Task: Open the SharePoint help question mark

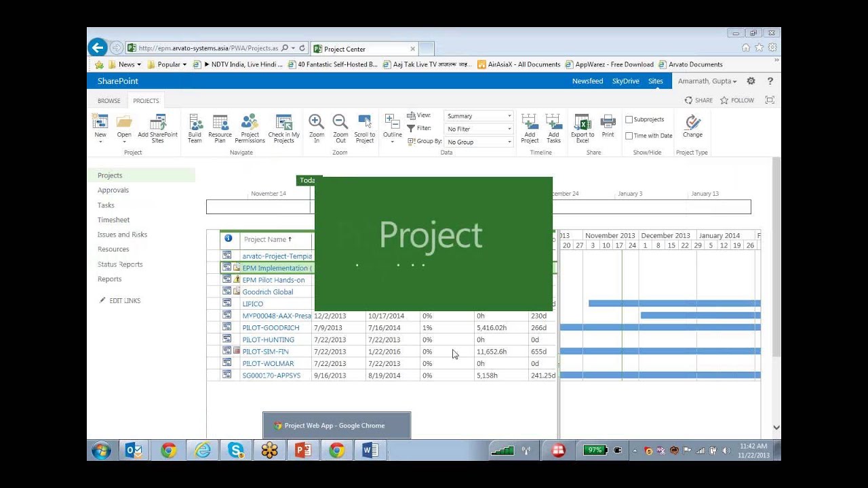Action: (x=770, y=81)
